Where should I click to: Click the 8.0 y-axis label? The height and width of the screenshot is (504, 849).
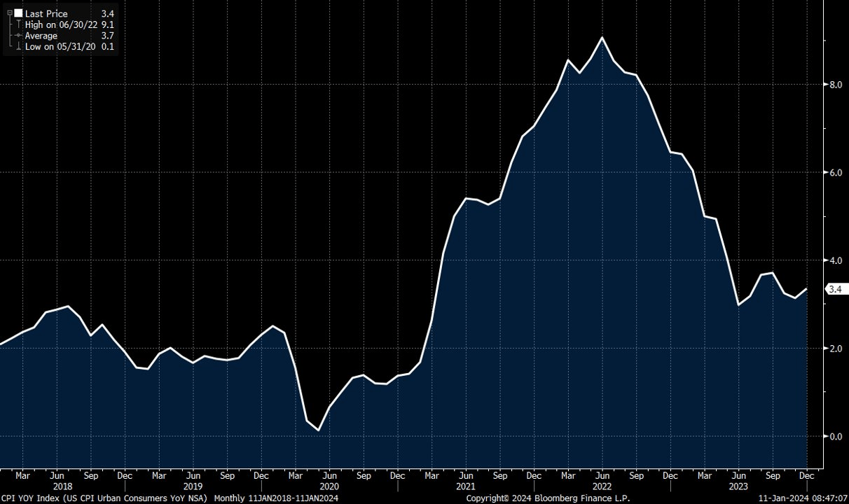[836, 85]
